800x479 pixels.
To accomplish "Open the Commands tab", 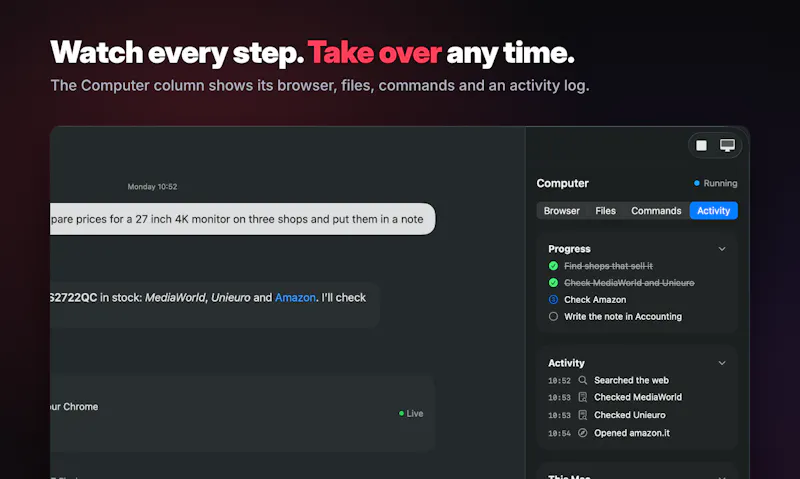I will pos(656,211).
